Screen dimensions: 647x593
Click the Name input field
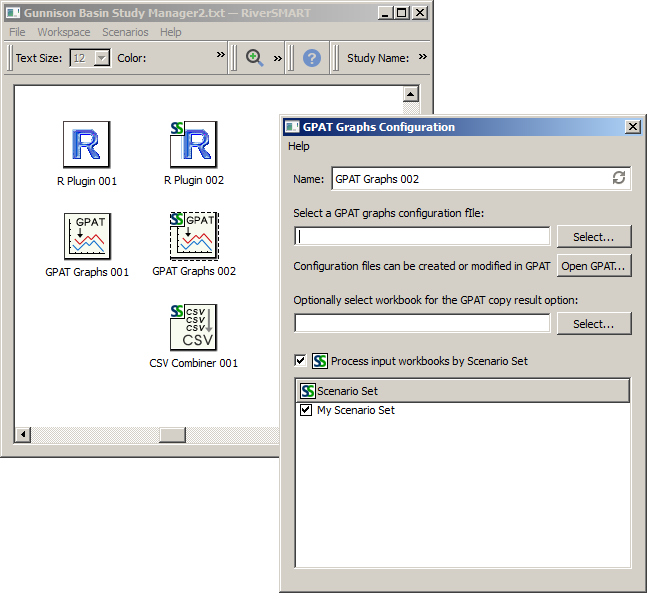(x=481, y=179)
